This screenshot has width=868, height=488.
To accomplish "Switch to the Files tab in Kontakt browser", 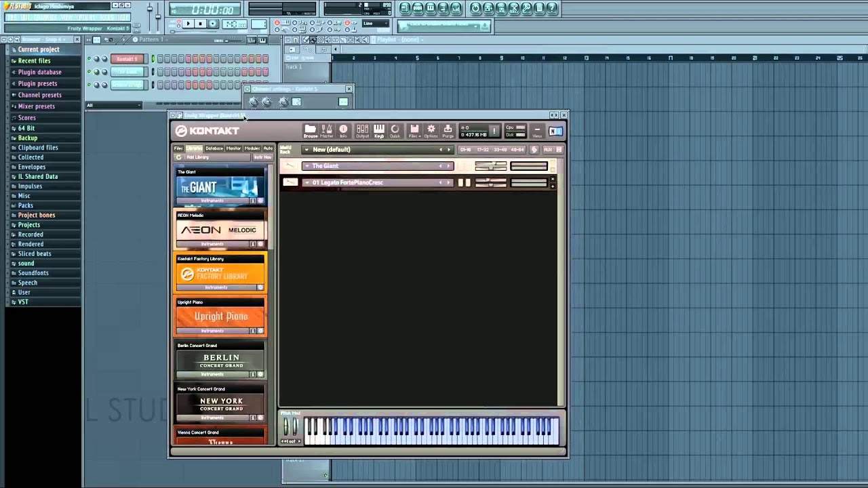I will (x=178, y=148).
